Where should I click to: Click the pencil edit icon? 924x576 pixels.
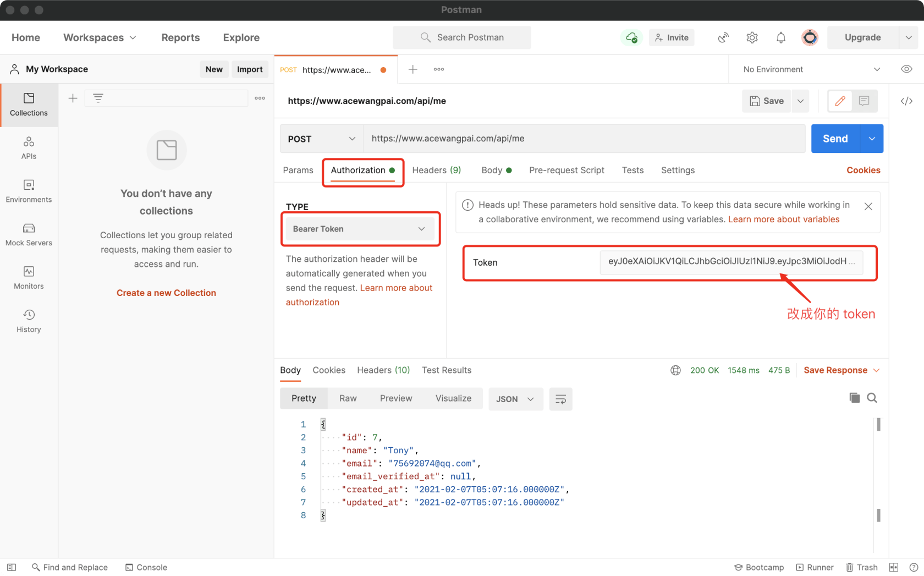(x=840, y=101)
